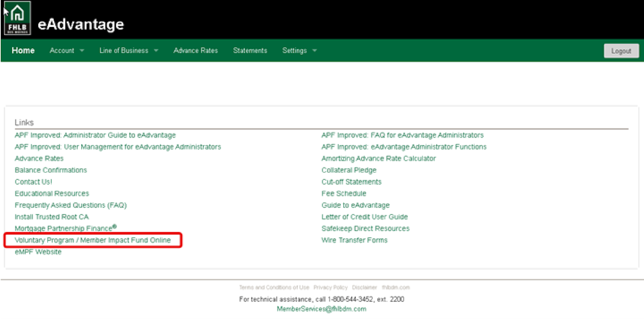Expand the Account dropdown menu
This screenshot has height=319, width=644.
tap(67, 50)
